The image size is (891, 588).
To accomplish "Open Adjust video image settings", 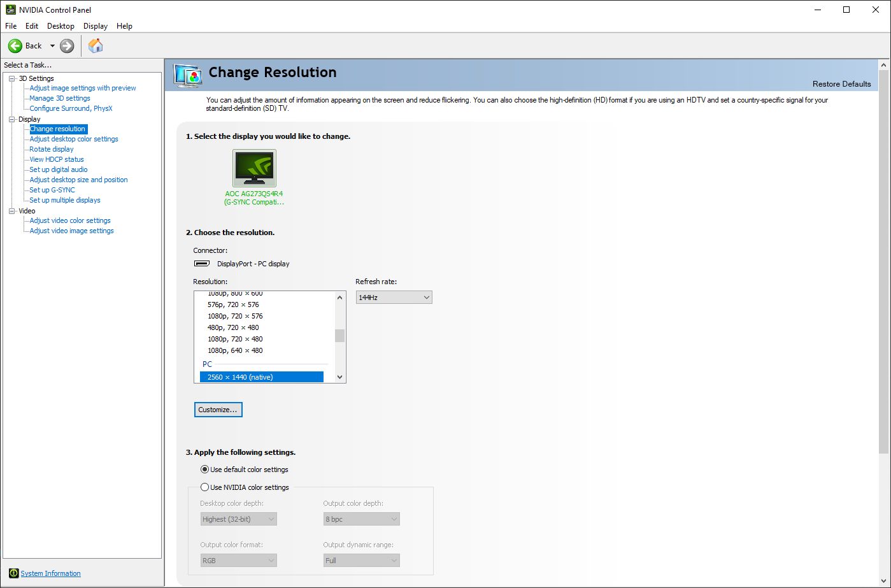I will (72, 231).
